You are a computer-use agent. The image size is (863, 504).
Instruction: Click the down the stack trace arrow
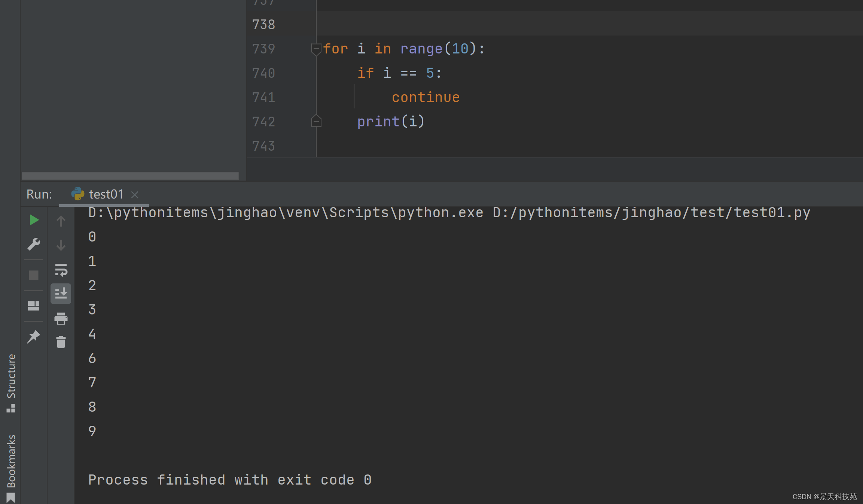click(61, 245)
